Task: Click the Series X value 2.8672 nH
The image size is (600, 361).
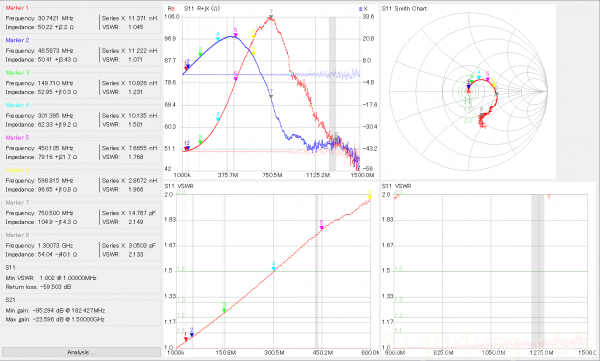Action: [x=143, y=181]
